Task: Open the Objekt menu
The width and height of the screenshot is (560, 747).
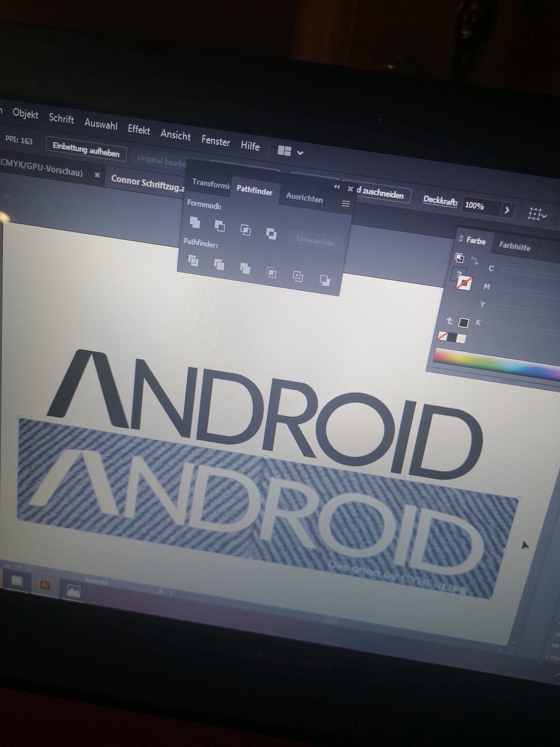Action: coord(26,114)
